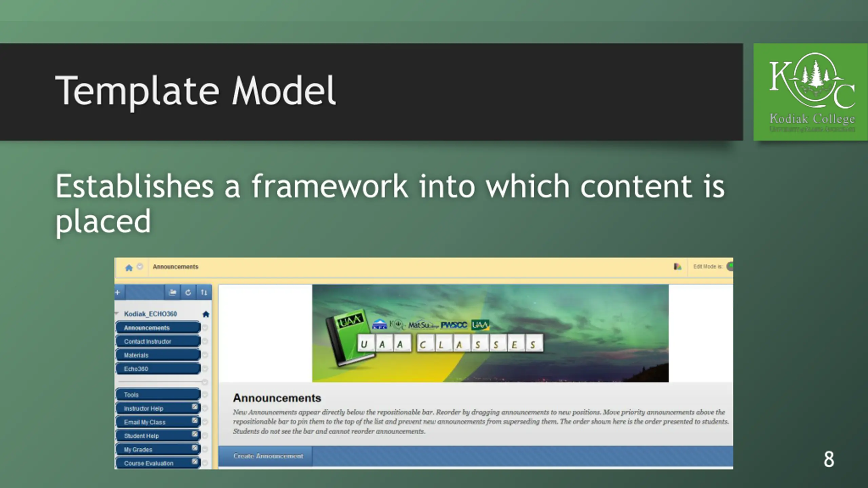This screenshot has width=868, height=488.
Task: Click the home icon beside Kodiak_ECHO360
Action: coord(206,314)
